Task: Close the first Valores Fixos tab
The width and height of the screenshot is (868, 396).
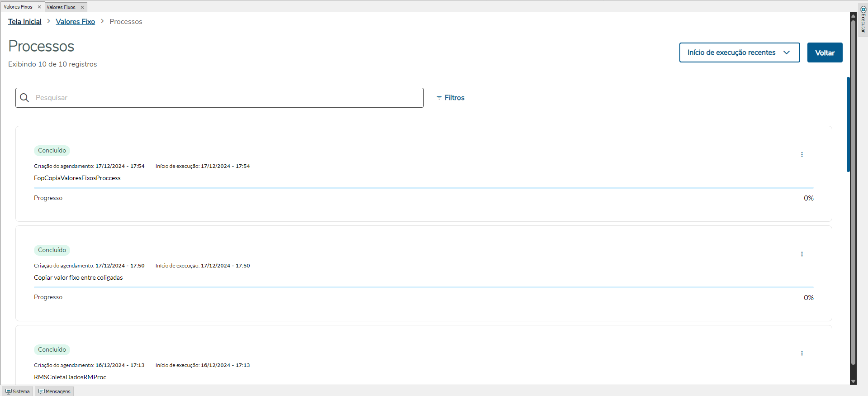Action: click(x=39, y=7)
